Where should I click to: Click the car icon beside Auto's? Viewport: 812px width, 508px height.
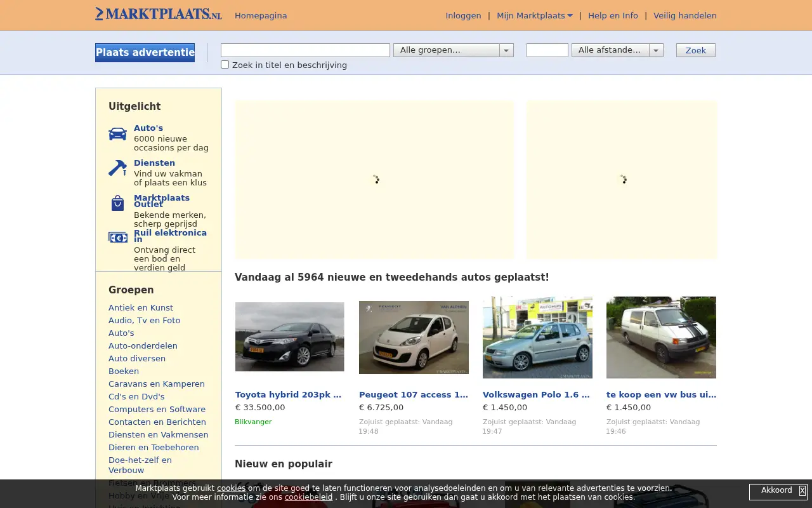point(117,134)
